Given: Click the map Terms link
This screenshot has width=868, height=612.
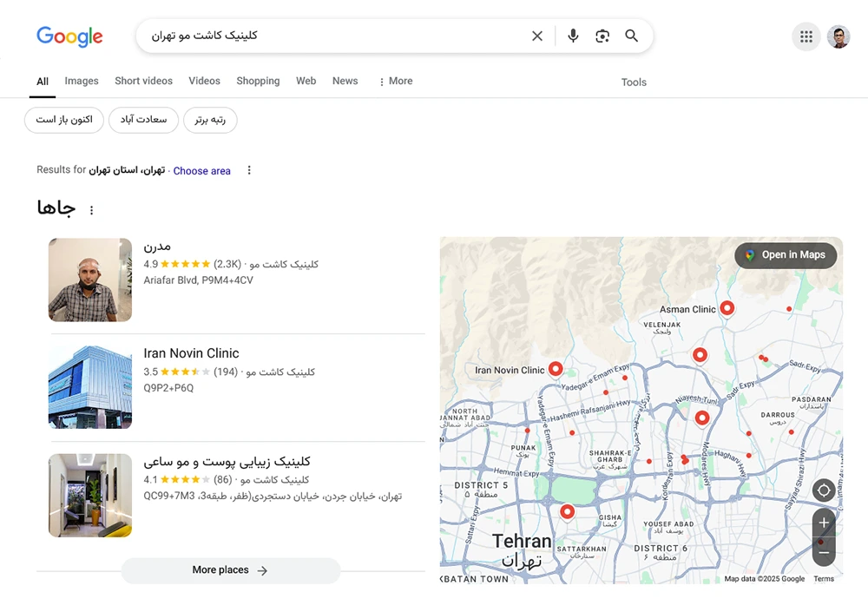Looking at the screenshot, I should (824, 579).
